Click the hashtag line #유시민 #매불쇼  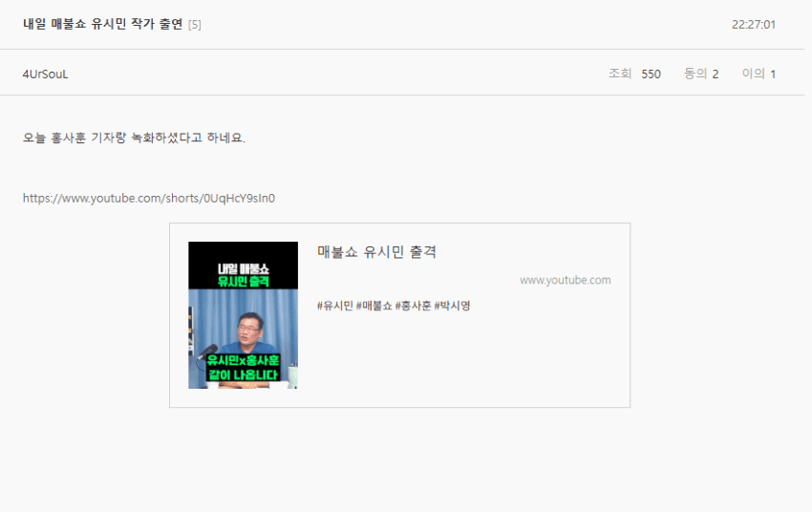394,306
